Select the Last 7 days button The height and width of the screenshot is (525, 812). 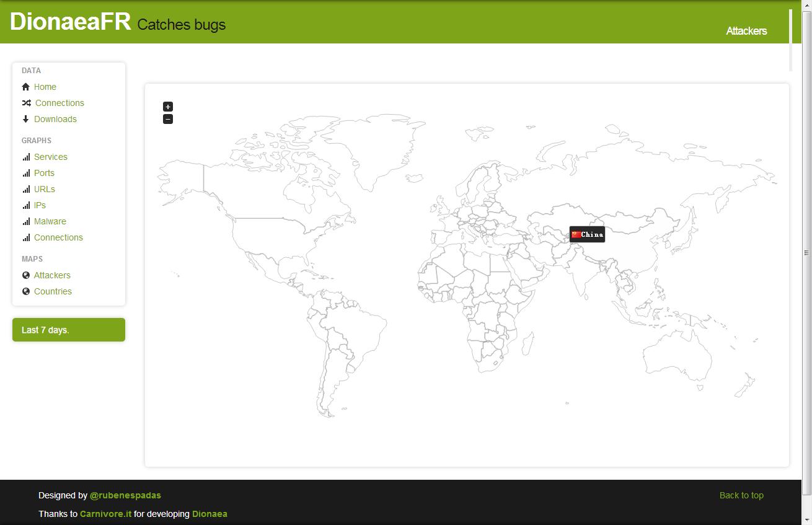tap(69, 330)
